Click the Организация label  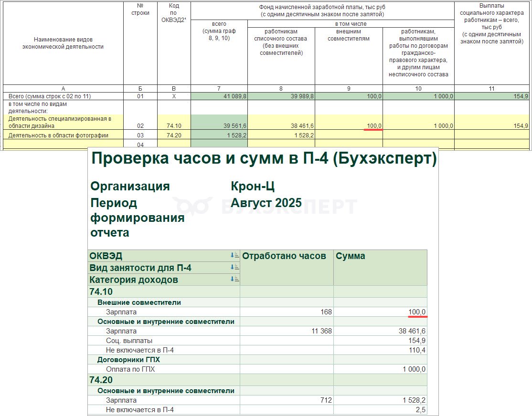tap(130, 186)
